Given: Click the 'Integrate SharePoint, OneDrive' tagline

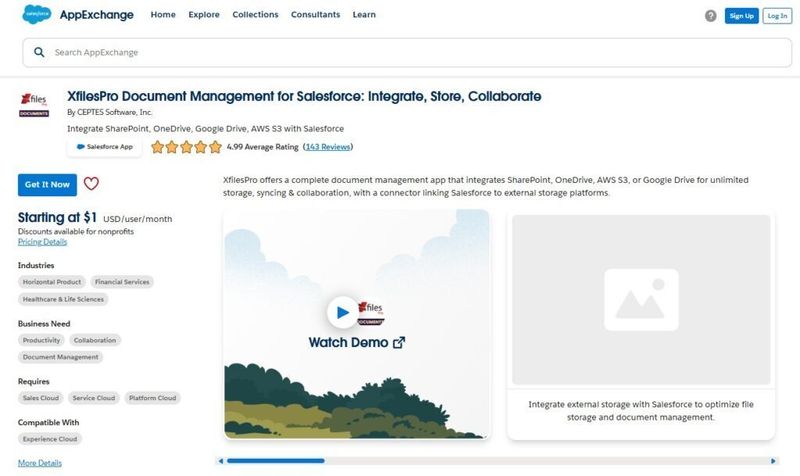Looking at the screenshot, I should click(x=205, y=129).
